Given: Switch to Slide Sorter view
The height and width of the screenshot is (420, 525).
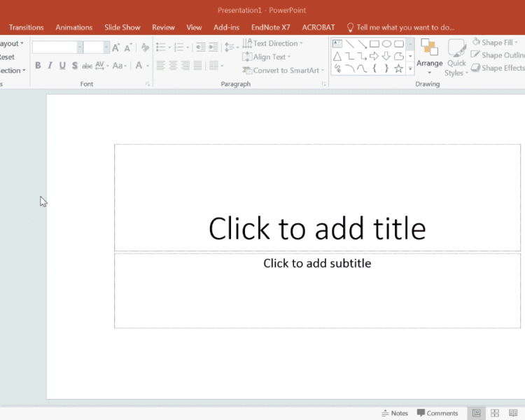Looking at the screenshot, I should [495, 413].
